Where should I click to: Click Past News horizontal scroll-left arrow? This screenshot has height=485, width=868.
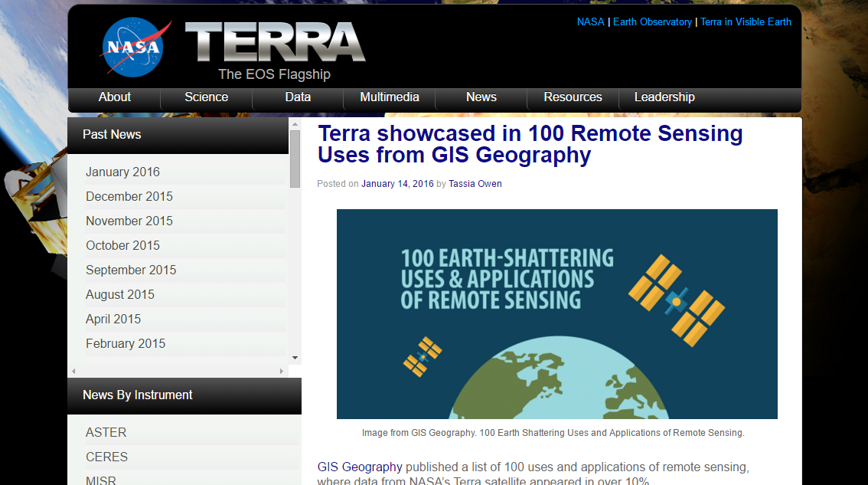[73, 371]
